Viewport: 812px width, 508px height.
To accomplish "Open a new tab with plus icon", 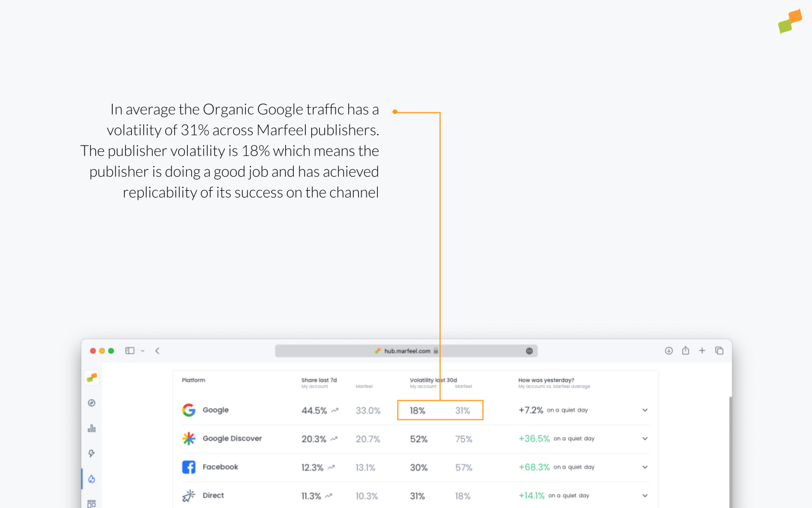I will 702,351.
